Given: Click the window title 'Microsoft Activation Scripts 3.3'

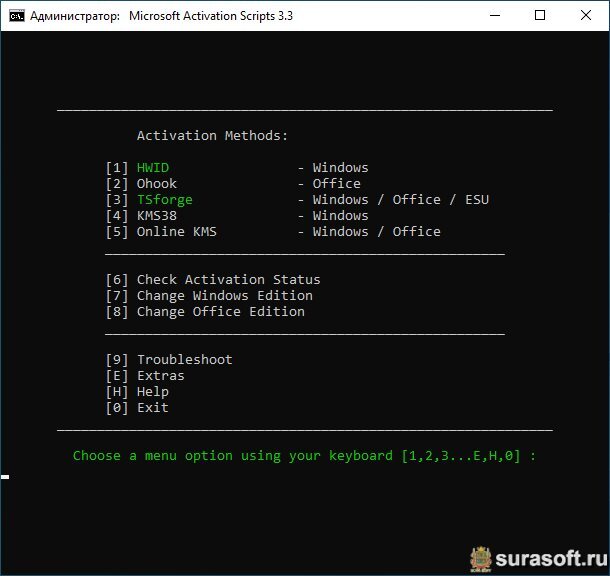Looking at the screenshot, I should (x=211, y=16).
